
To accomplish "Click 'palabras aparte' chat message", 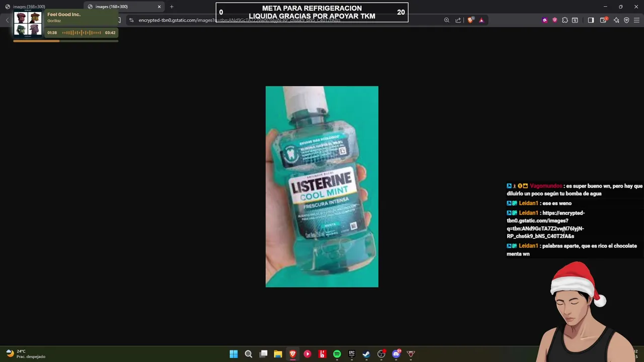I will point(572,250).
